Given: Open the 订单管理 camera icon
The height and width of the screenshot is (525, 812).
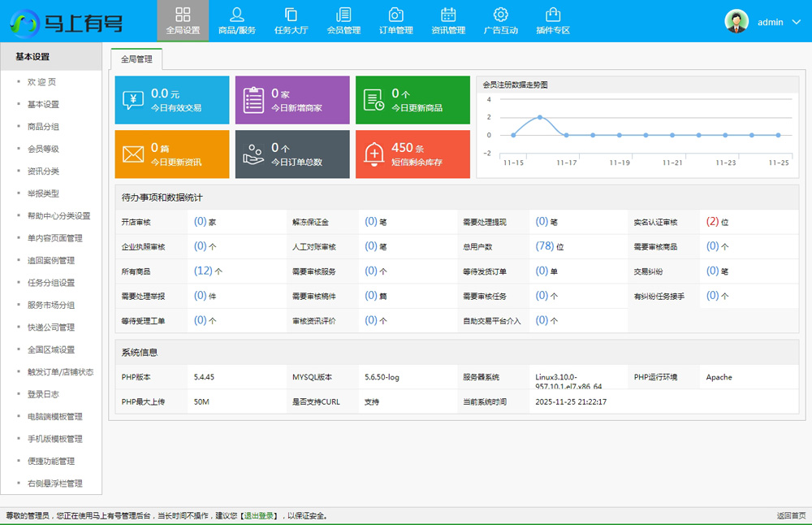Looking at the screenshot, I should point(396,15).
